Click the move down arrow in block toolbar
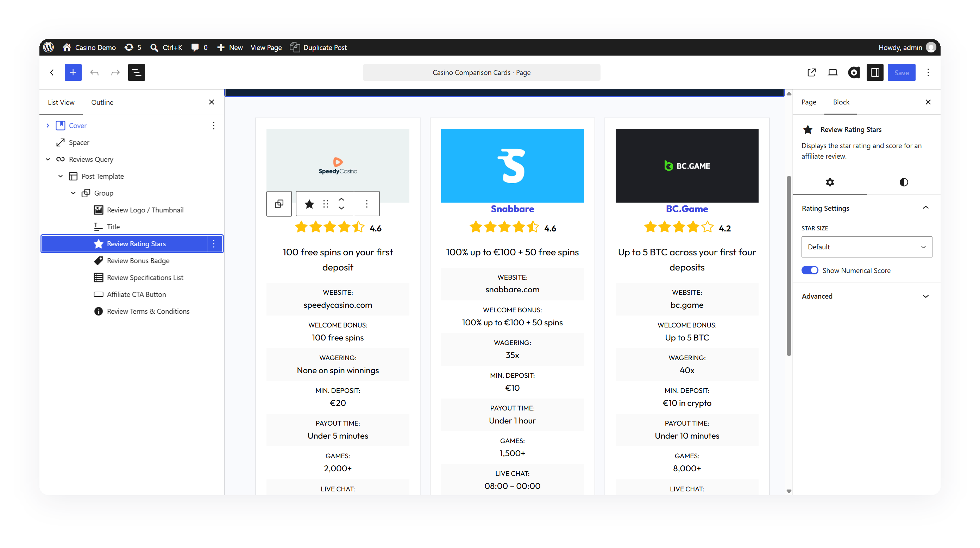This screenshot has width=980, height=548. tap(341, 209)
